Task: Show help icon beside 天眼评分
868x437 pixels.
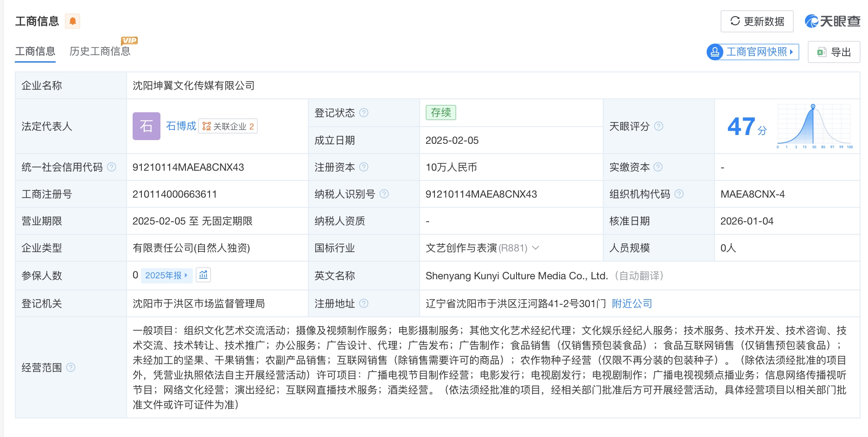Action: pos(658,126)
